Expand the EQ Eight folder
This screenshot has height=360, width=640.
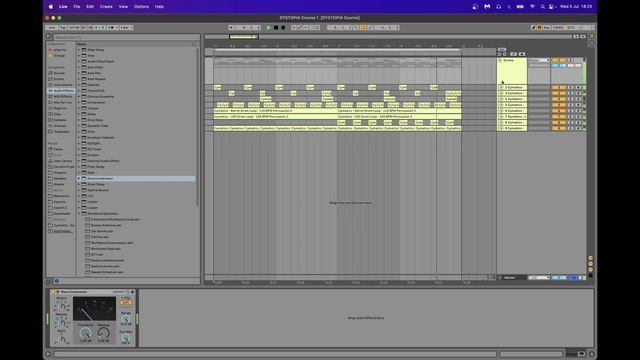(79, 143)
